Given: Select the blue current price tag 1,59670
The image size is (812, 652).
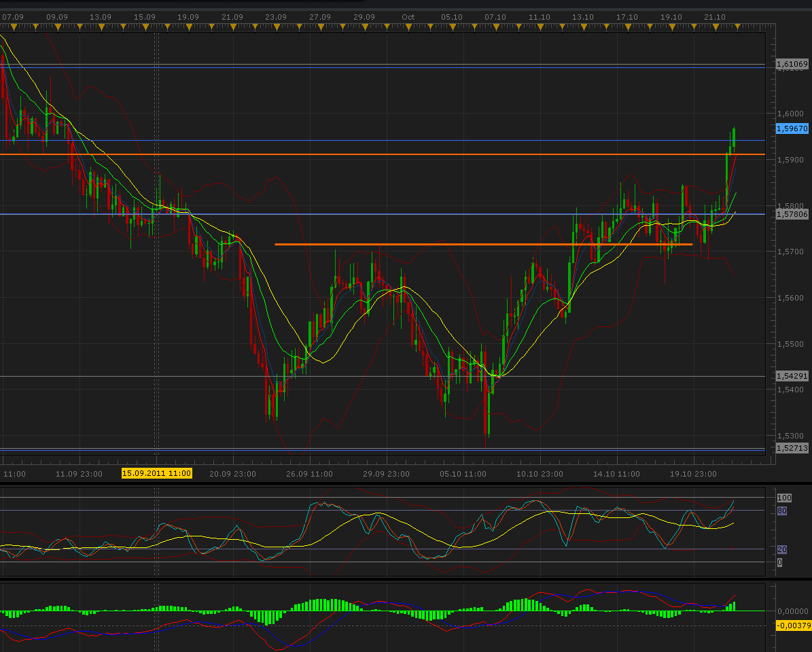Looking at the screenshot, I should [792, 128].
